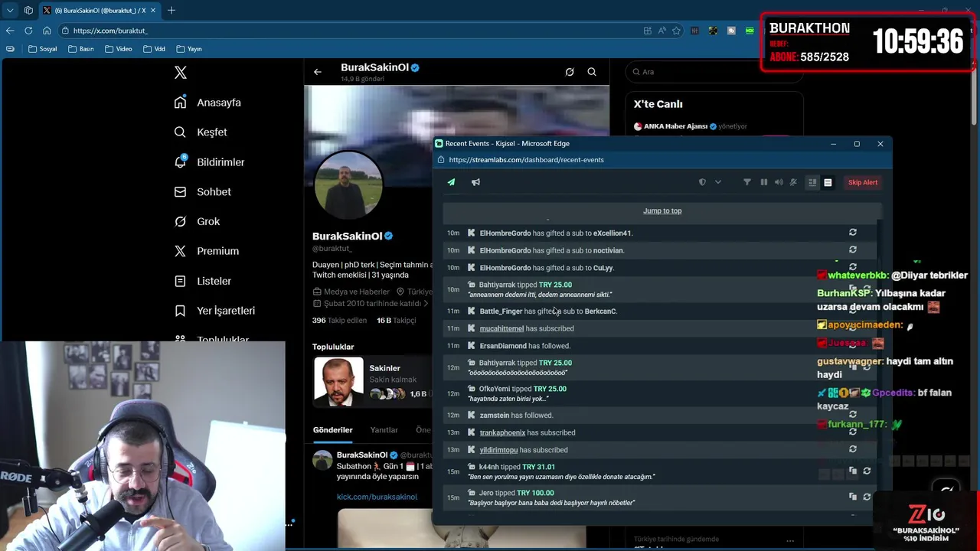
Task: Switch to list view layout
Action: 828,182
